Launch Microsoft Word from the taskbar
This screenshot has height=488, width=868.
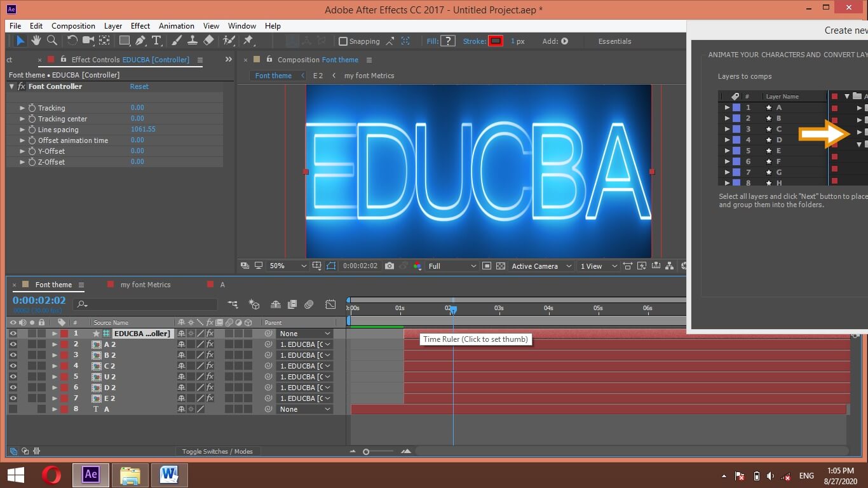pos(169,475)
